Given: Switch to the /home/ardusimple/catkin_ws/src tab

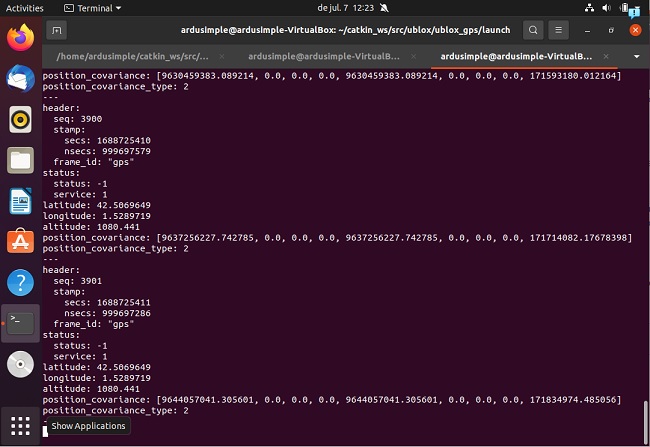Looking at the screenshot, I should click(x=139, y=56).
